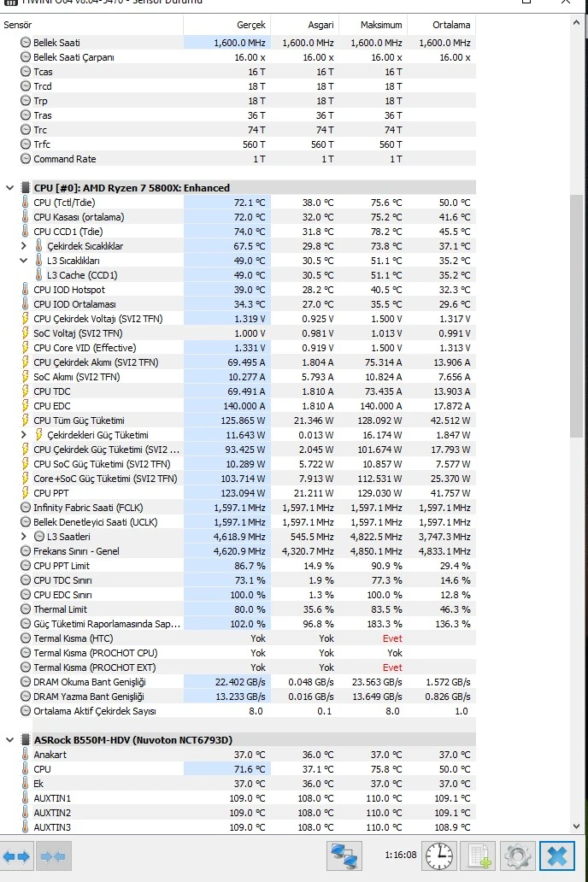Click the chip icon beside ASRock B550M-HDV
Viewport: 588px width, 882px height.
tap(26, 739)
